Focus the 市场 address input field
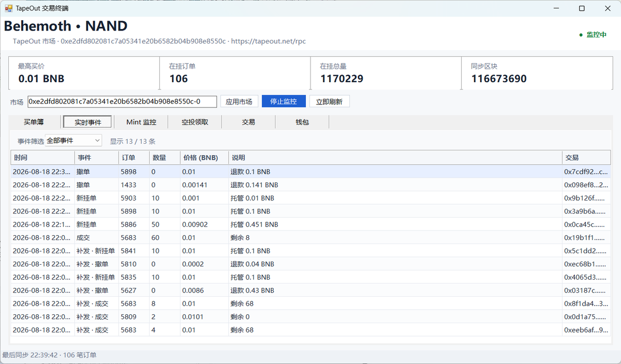 (122, 101)
